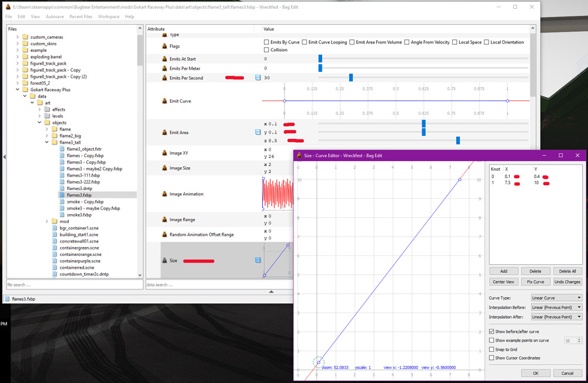The image size is (588, 383).
Task: Open the Edit menu
Action: point(21,16)
